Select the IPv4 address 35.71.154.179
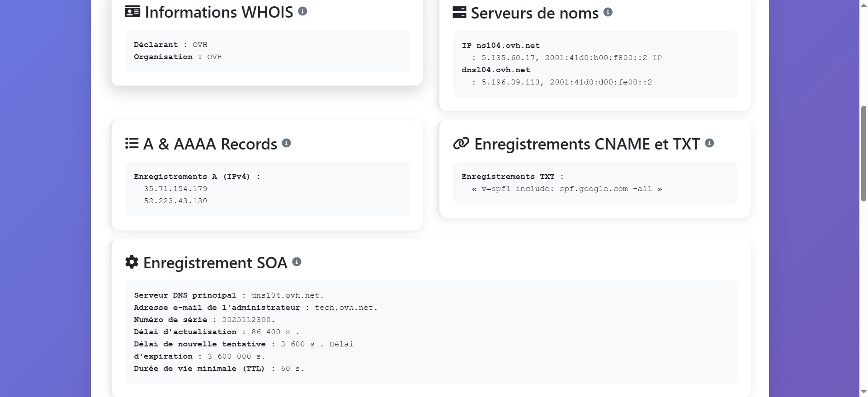 175,188
